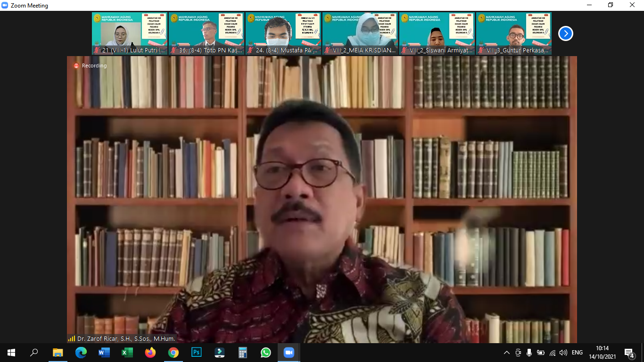This screenshot has width=644, height=362.
Task: Click muted mic icon on Toto PN tile
Action: point(174,50)
